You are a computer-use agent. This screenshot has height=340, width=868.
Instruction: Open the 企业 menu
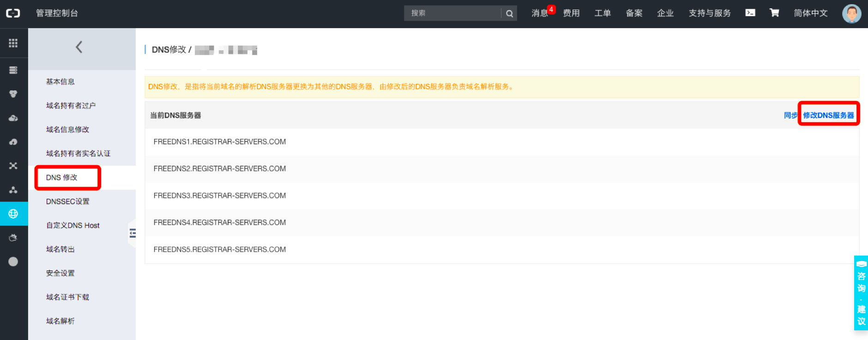(665, 13)
